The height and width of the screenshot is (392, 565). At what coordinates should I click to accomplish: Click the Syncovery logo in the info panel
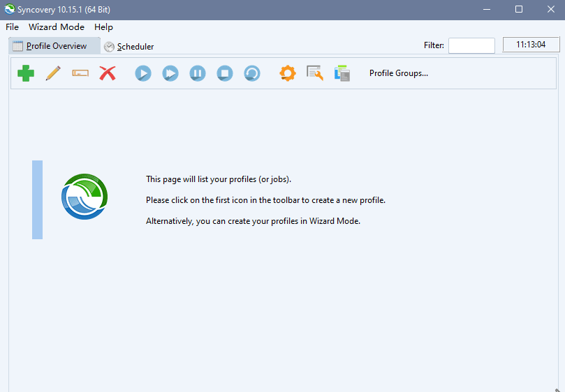point(85,197)
